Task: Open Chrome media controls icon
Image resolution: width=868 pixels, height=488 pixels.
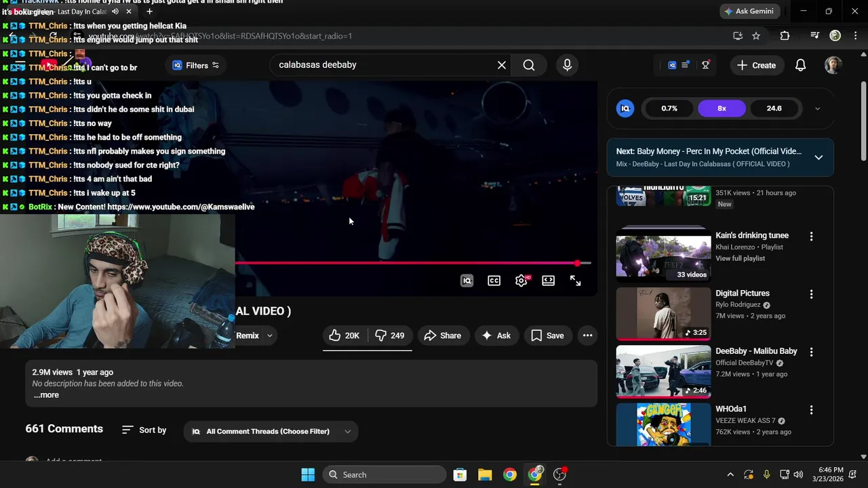Action: [815, 36]
